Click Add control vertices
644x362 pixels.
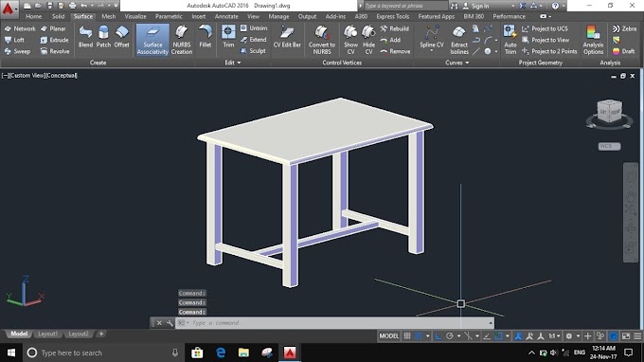click(x=390, y=40)
